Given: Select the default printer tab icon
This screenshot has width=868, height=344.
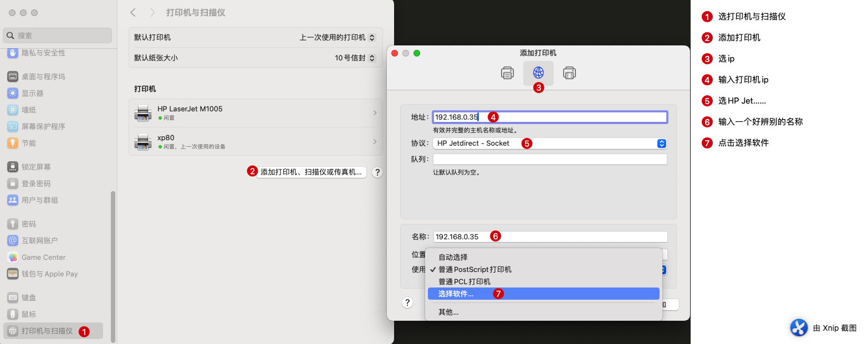Looking at the screenshot, I should (507, 73).
